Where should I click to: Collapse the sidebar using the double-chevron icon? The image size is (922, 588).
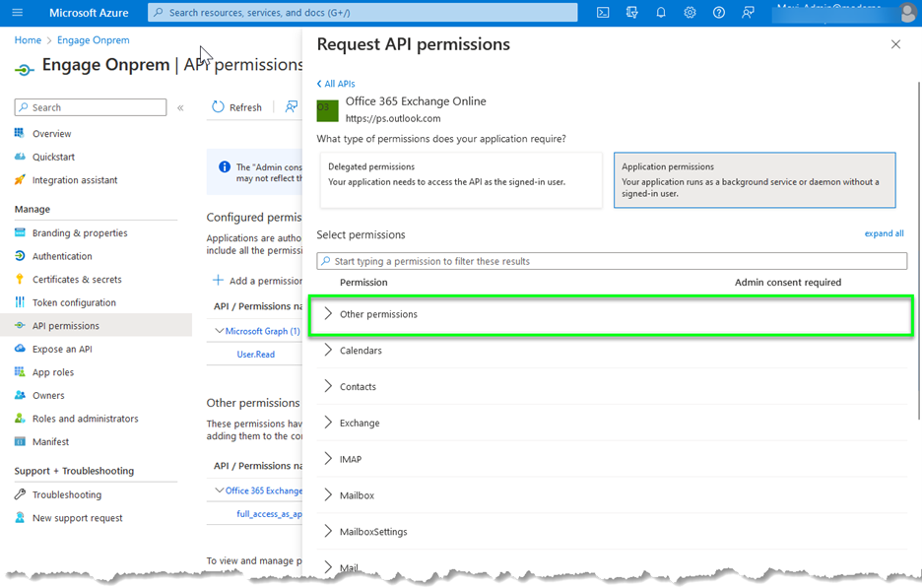point(180,107)
